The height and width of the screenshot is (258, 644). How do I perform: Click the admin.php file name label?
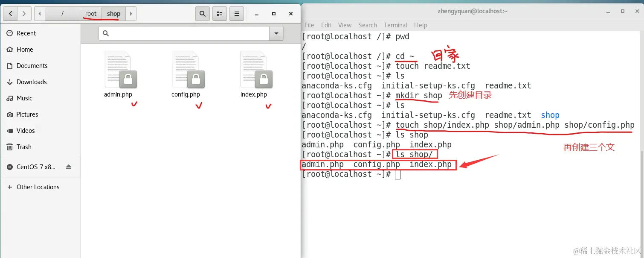tap(118, 94)
